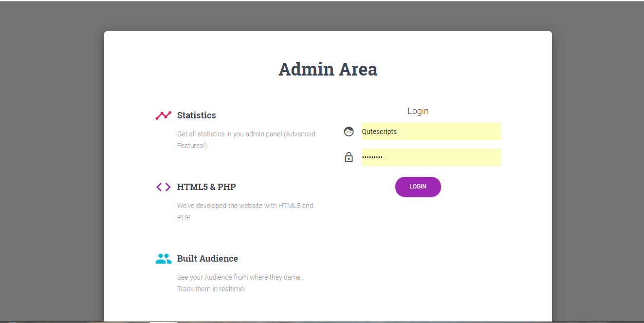Click text 'Get all statistics in you admin panel'
The height and width of the screenshot is (323, 644).
[230, 134]
